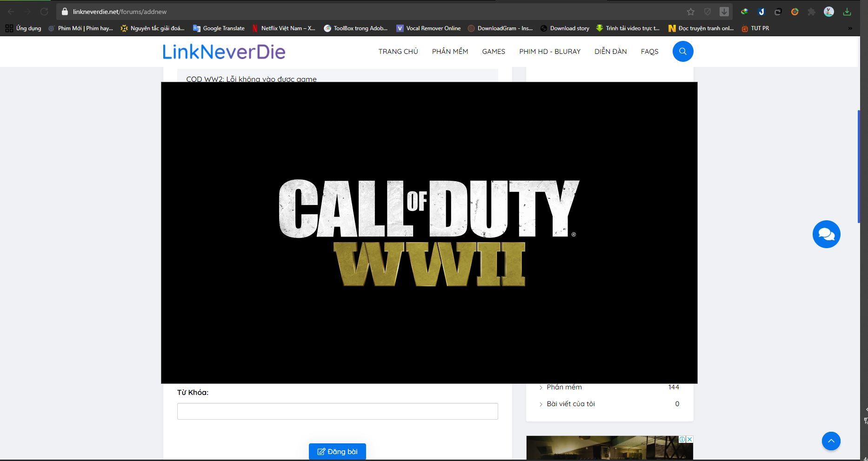Click the Đăng bài button
The height and width of the screenshot is (461, 868).
click(x=337, y=451)
